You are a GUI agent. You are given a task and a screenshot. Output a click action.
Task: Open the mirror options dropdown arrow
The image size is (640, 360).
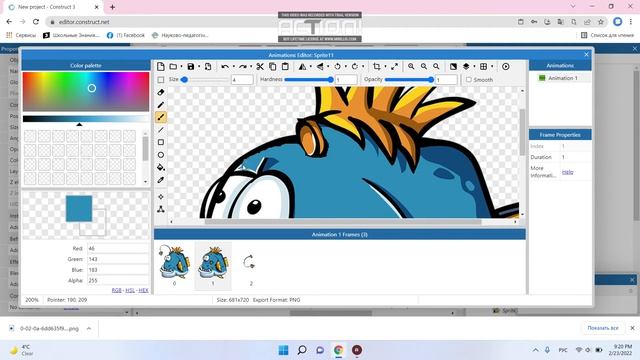[311, 67]
